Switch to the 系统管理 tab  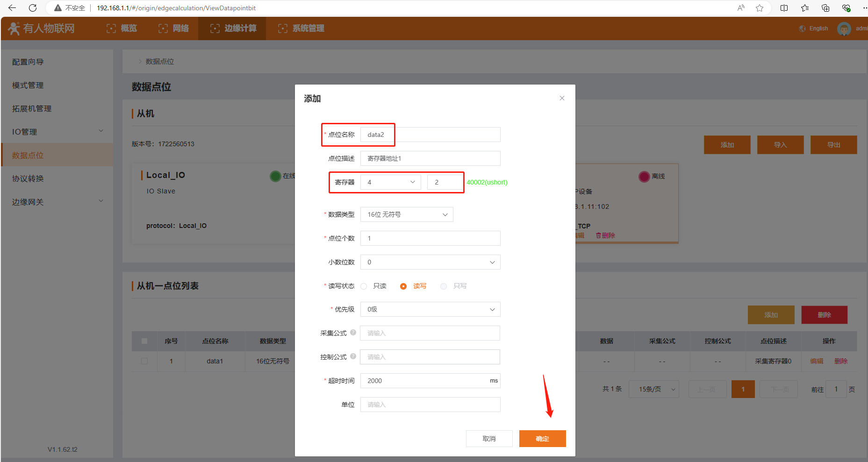pos(301,28)
